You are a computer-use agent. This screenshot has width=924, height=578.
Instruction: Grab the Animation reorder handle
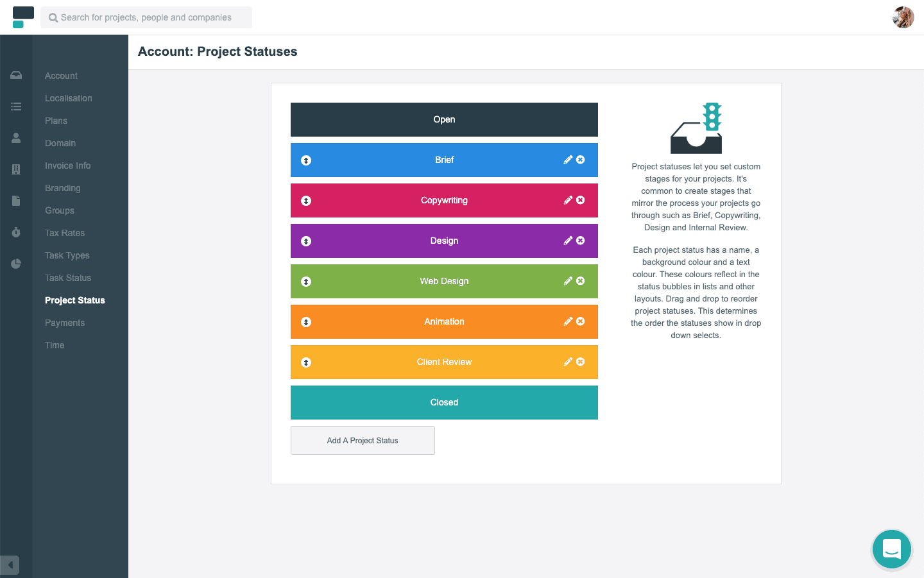coord(306,322)
